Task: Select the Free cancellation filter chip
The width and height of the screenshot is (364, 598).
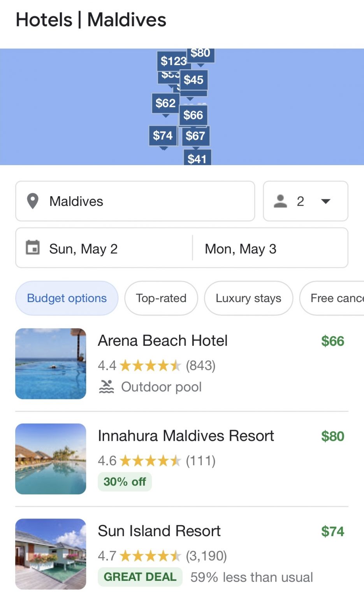Action: point(332,298)
